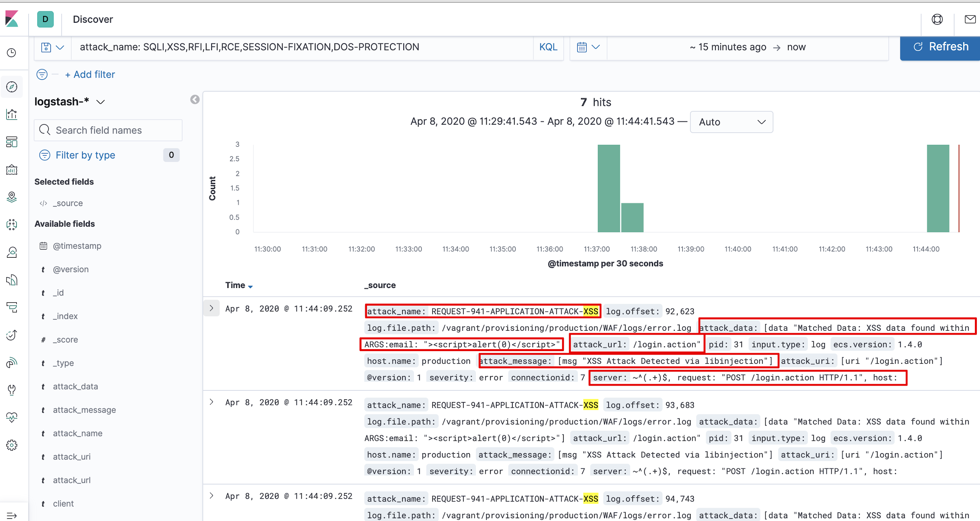This screenshot has width=980, height=521.
Task: Click the Kibana logo
Action: tap(12, 19)
